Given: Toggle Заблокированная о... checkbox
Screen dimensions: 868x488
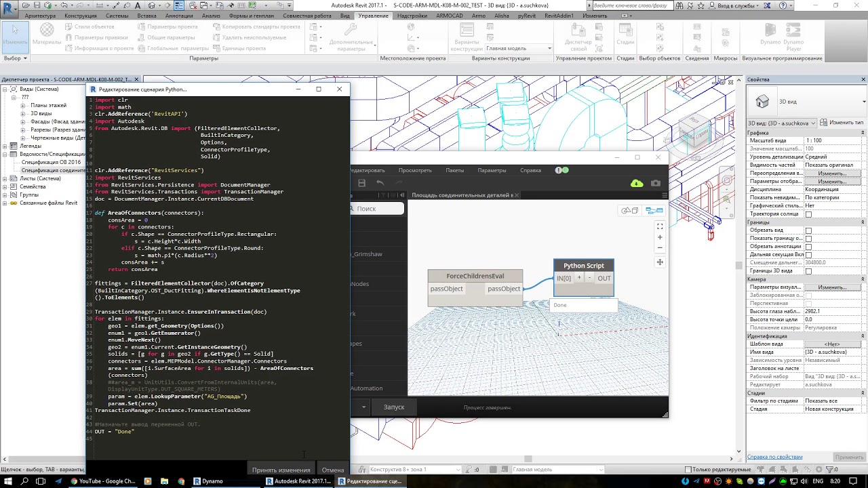Looking at the screenshot, I should 808,296.
